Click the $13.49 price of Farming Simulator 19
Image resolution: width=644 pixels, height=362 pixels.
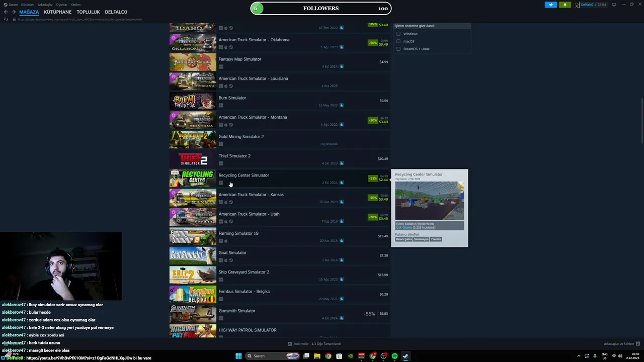click(383, 236)
